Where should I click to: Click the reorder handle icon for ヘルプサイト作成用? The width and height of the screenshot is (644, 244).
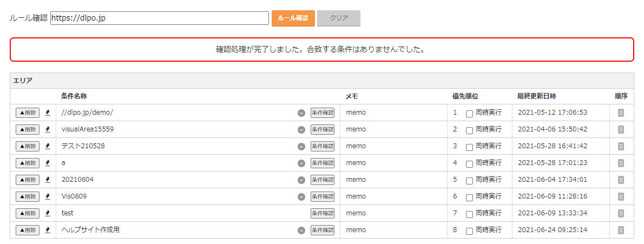tap(621, 230)
